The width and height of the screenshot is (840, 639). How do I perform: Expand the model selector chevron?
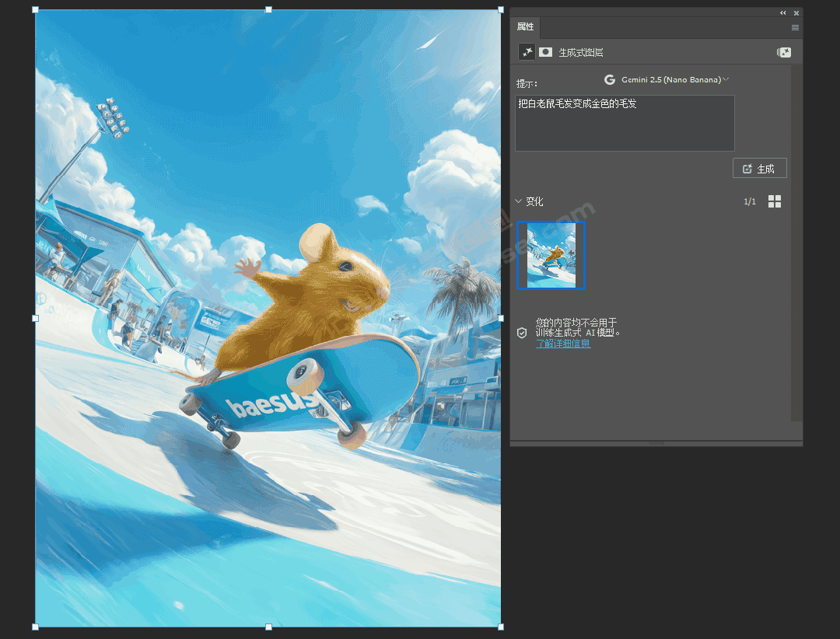pyautogui.click(x=726, y=79)
